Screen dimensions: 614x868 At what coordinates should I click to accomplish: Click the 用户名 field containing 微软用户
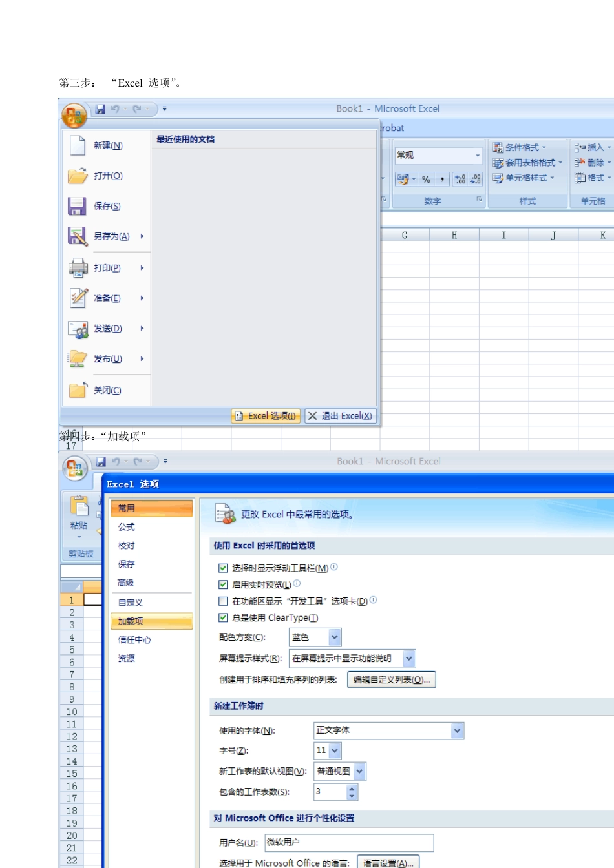[x=349, y=843]
